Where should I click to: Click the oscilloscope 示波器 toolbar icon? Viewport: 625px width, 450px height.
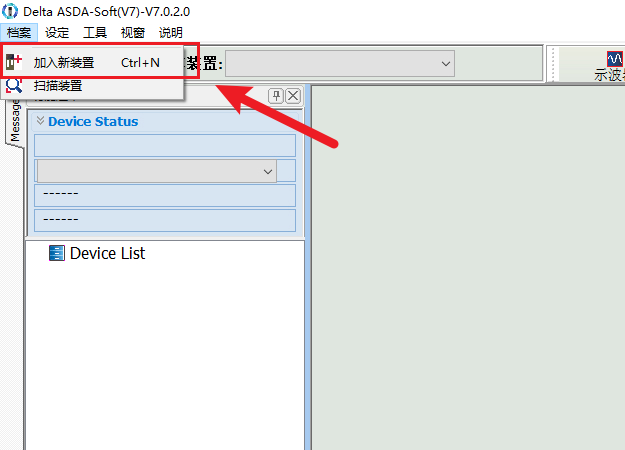click(x=614, y=60)
